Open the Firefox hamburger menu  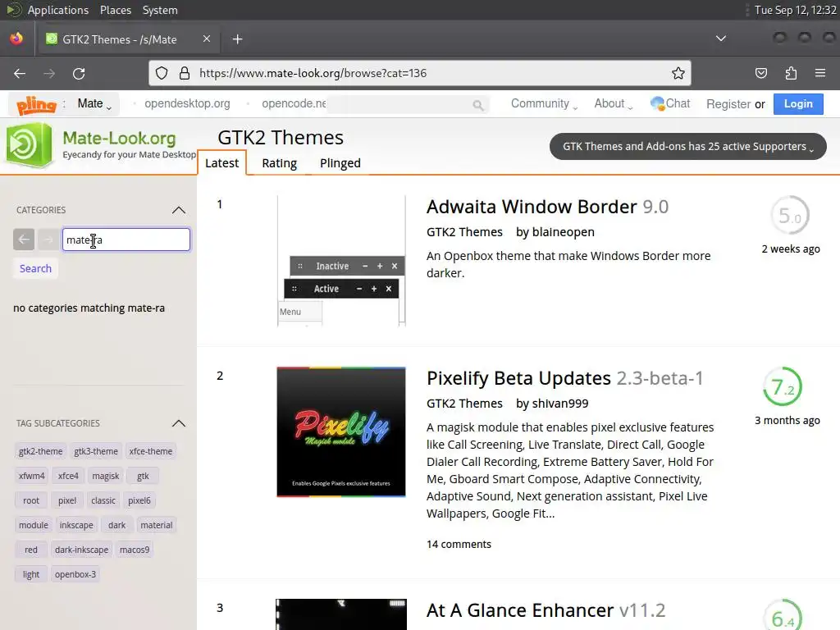click(x=819, y=73)
